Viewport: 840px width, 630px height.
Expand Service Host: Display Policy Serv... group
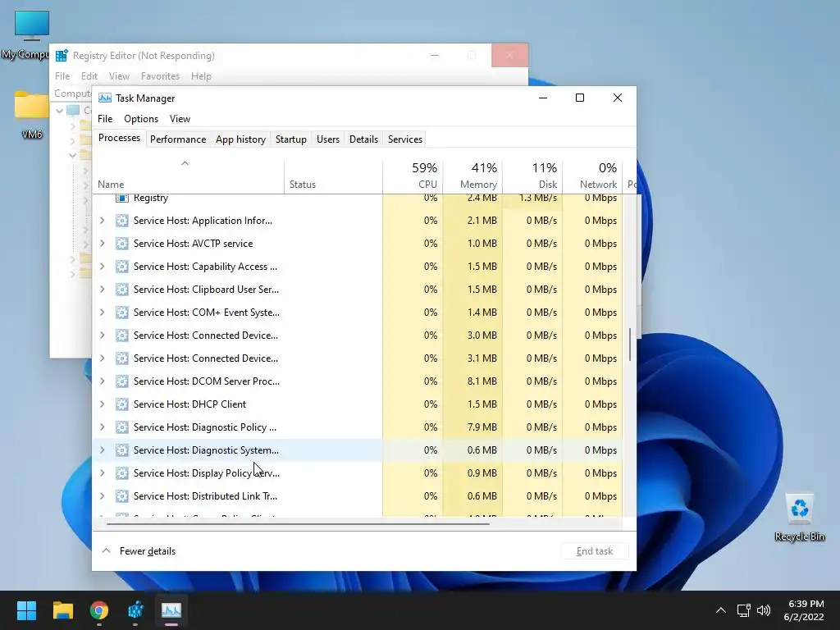(103, 473)
